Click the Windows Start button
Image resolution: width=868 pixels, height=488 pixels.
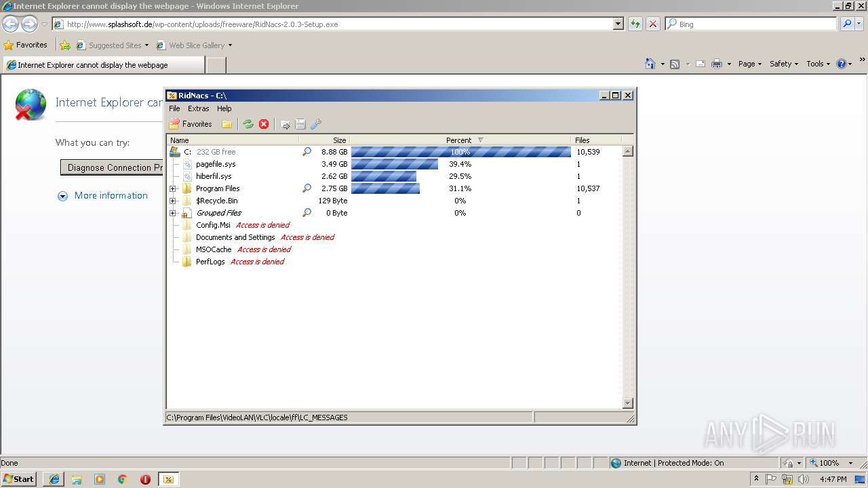(x=18, y=479)
